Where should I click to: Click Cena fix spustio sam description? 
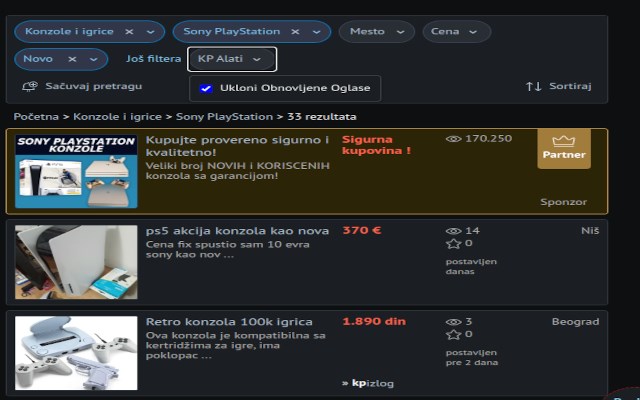228,250
